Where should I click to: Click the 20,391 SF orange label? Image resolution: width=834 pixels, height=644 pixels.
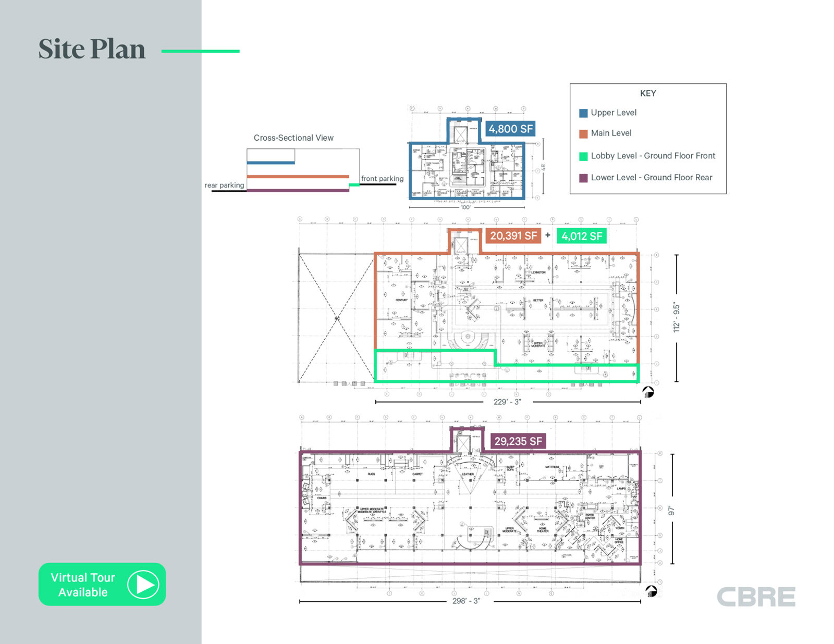coord(513,236)
